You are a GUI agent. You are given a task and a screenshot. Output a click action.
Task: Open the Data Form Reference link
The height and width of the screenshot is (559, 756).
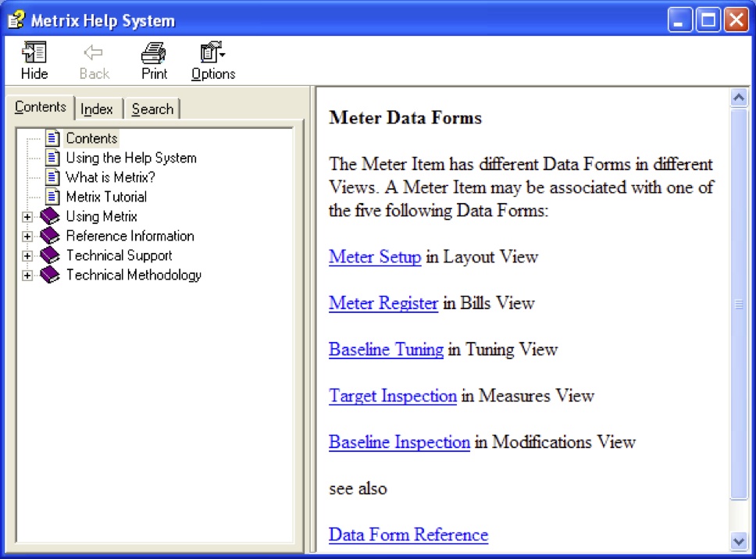pos(408,535)
